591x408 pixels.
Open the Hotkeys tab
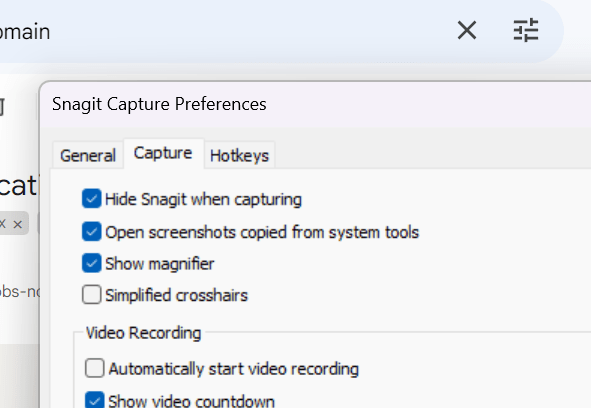[239, 155]
